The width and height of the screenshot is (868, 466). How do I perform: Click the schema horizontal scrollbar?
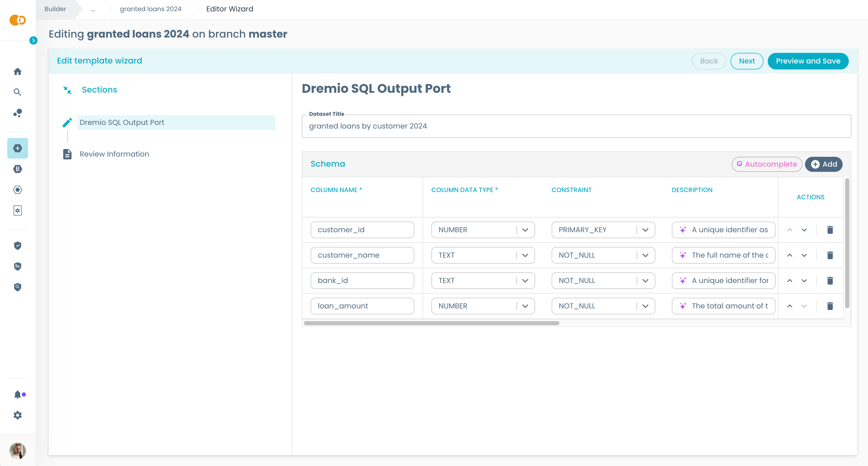pyautogui.click(x=431, y=323)
